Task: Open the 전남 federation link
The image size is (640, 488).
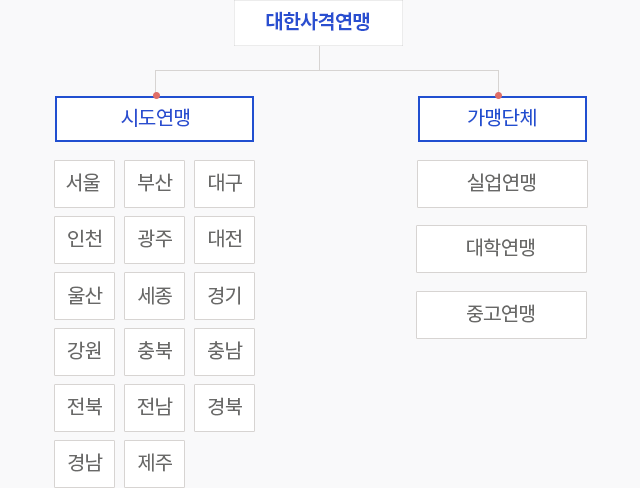Action: [154, 408]
